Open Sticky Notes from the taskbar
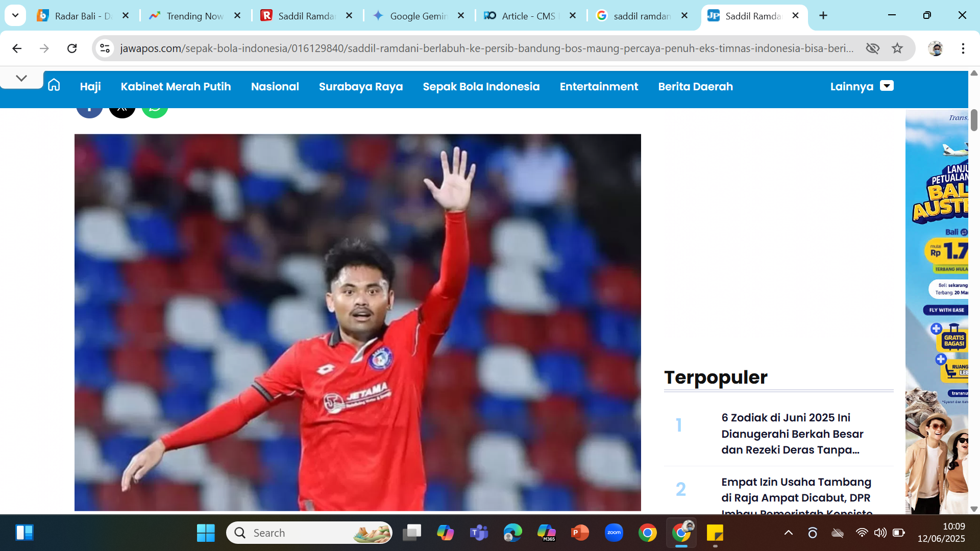The image size is (980, 551). tap(715, 533)
